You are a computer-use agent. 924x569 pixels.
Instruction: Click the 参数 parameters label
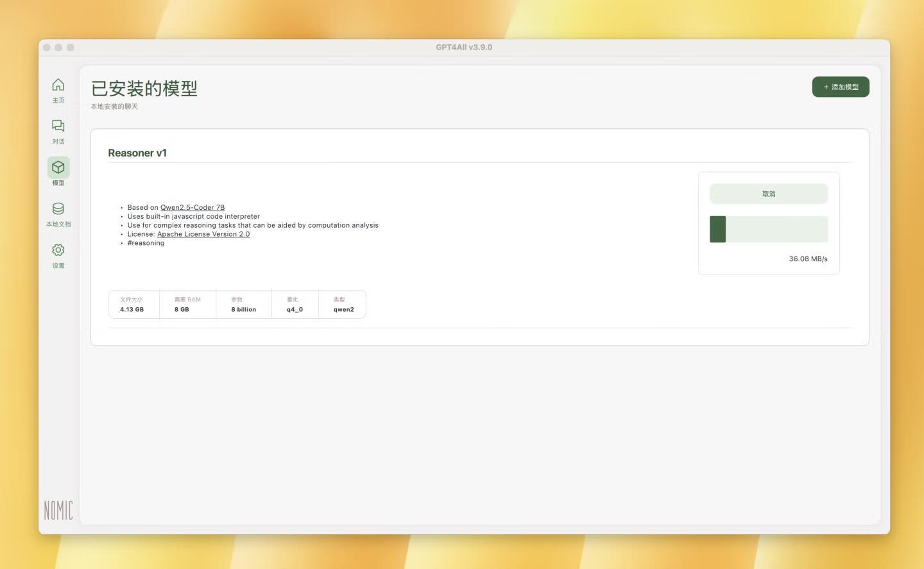(x=237, y=300)
